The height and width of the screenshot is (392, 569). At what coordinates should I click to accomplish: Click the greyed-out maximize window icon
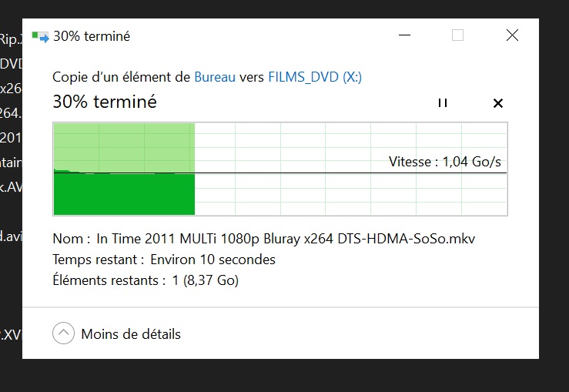[457, 35]
